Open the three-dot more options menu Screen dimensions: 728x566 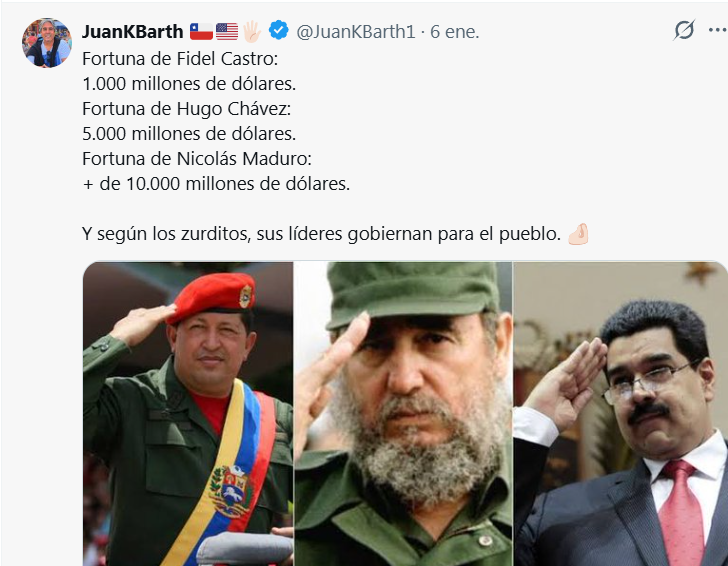pos(718,30)
